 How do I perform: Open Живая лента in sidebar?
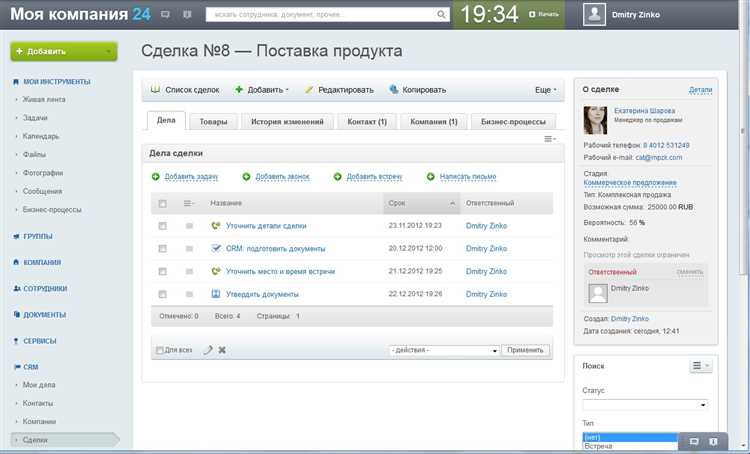point(44,100)
